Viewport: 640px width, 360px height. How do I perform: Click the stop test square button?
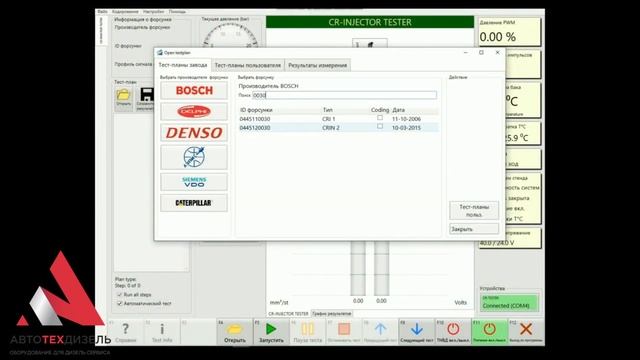344,331
